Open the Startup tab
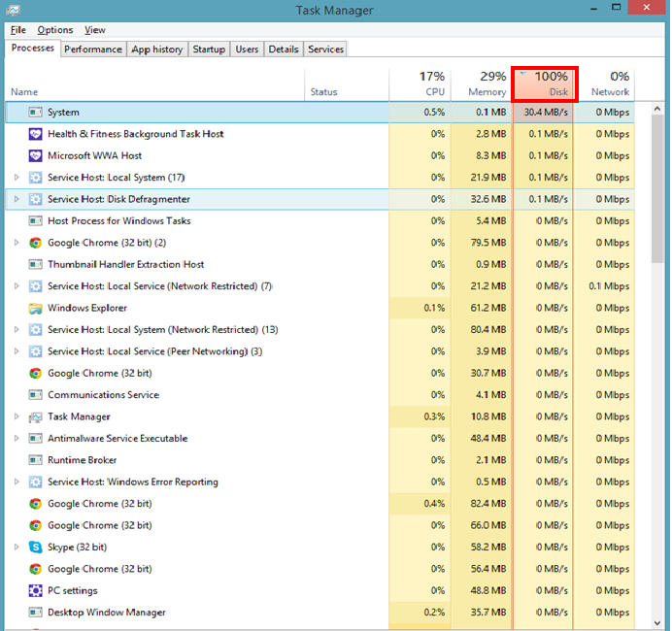672x631 pixels. pyautogui.click(x=209, y=50)
